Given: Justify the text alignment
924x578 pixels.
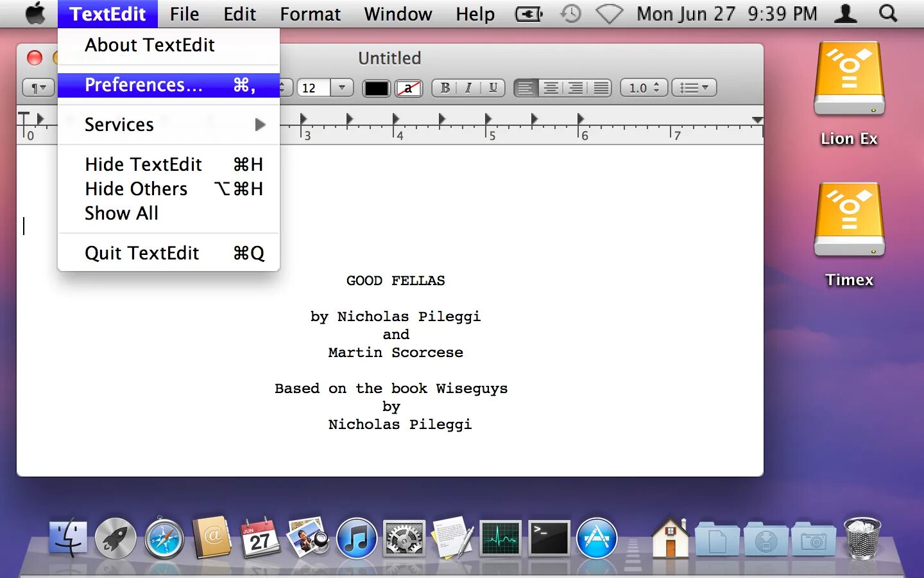Looking at the screenshot, I should tap(601, 88).
